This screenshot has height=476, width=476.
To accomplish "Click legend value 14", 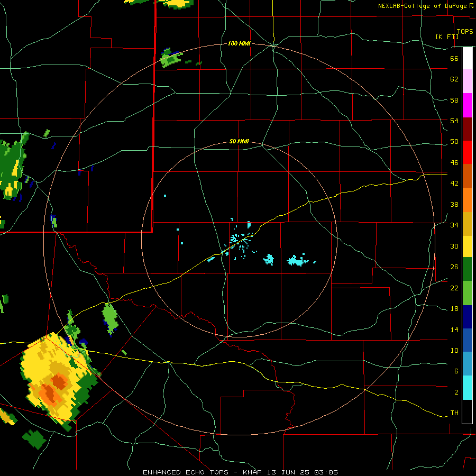I will click(x=454, y=329).
